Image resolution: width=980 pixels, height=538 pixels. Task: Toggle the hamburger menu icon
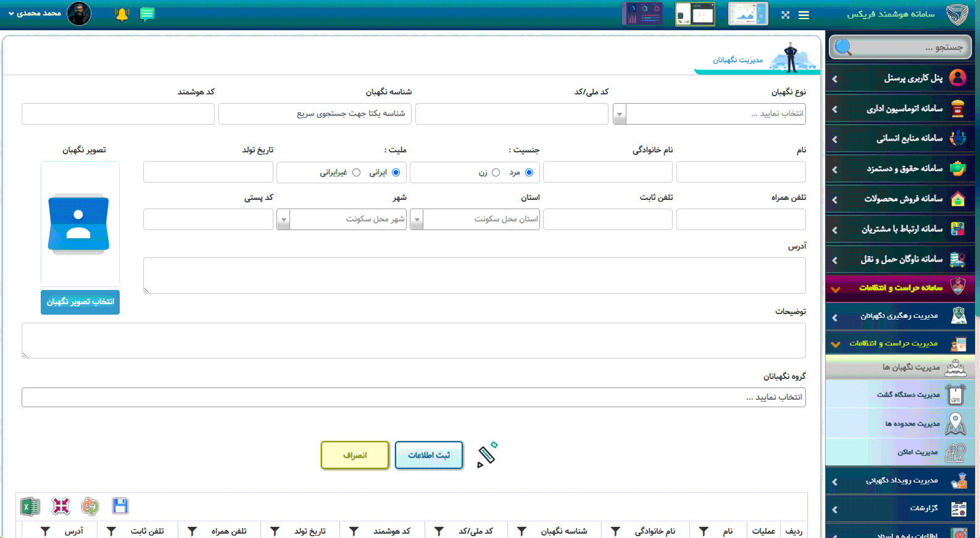pyautogui.click(x=804, y=15)
